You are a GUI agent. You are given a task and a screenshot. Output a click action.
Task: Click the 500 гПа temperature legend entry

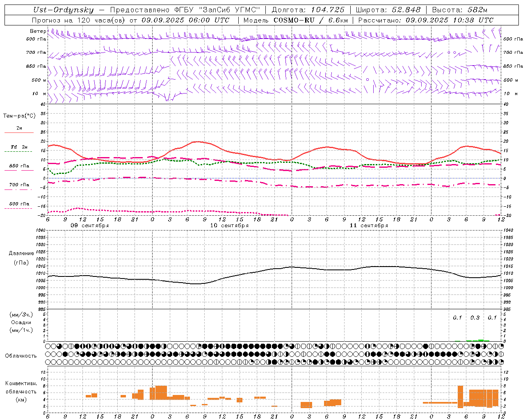[x=19, y=204]
